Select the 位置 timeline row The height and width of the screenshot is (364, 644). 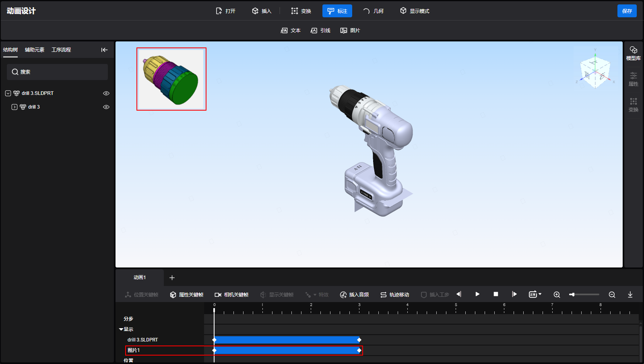(x=128, y=360)
